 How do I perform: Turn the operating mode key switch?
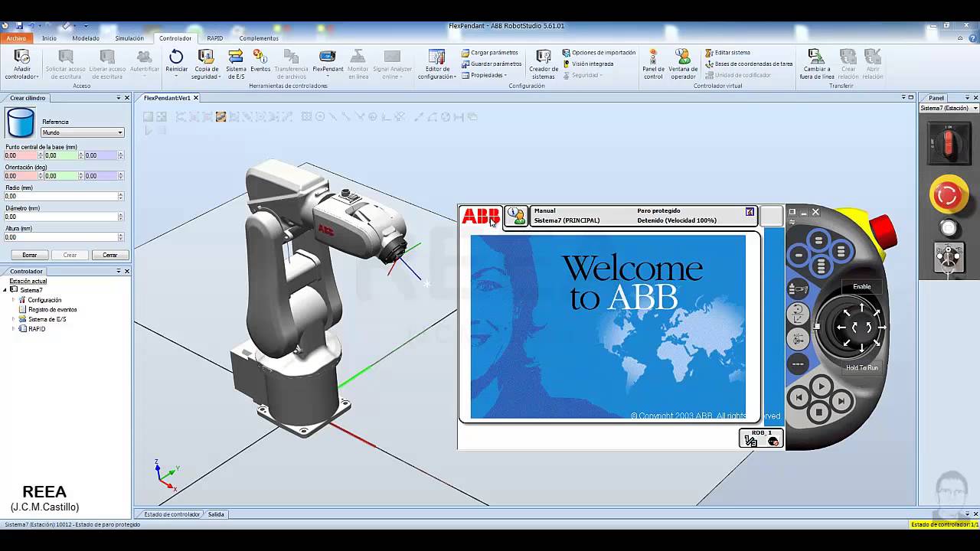[949, 259]
